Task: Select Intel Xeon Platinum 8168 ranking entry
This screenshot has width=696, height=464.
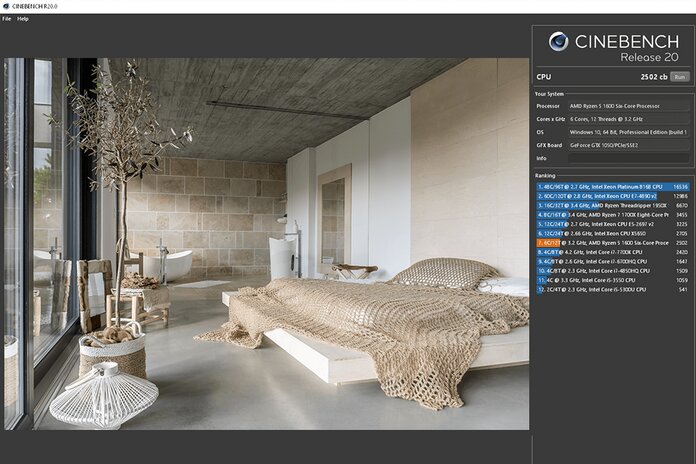Action: click(612, 186)
